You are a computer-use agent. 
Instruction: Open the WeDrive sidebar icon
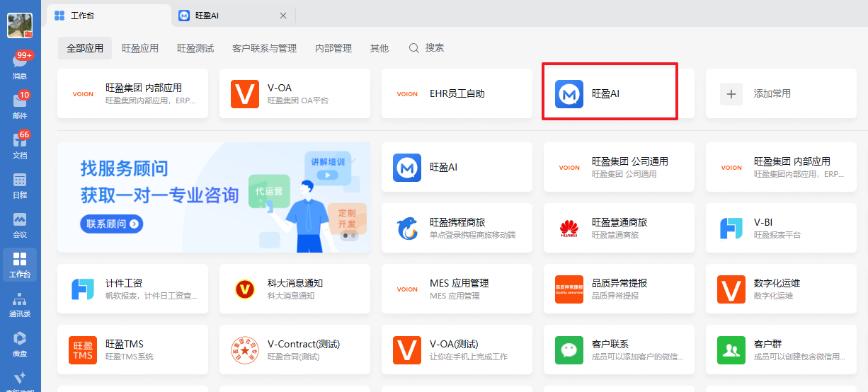pos(20,344)
